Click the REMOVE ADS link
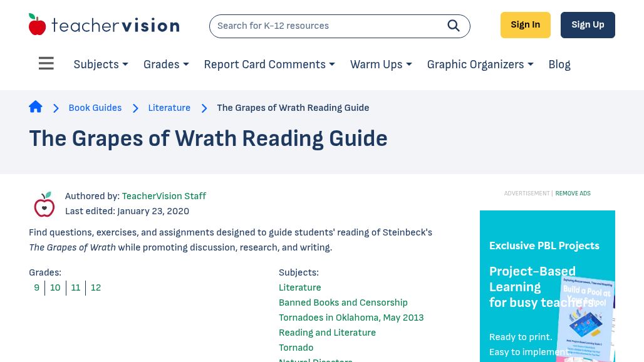Viewport: 644px width, 362px height. pyautogui.click(x=573, y=194)
